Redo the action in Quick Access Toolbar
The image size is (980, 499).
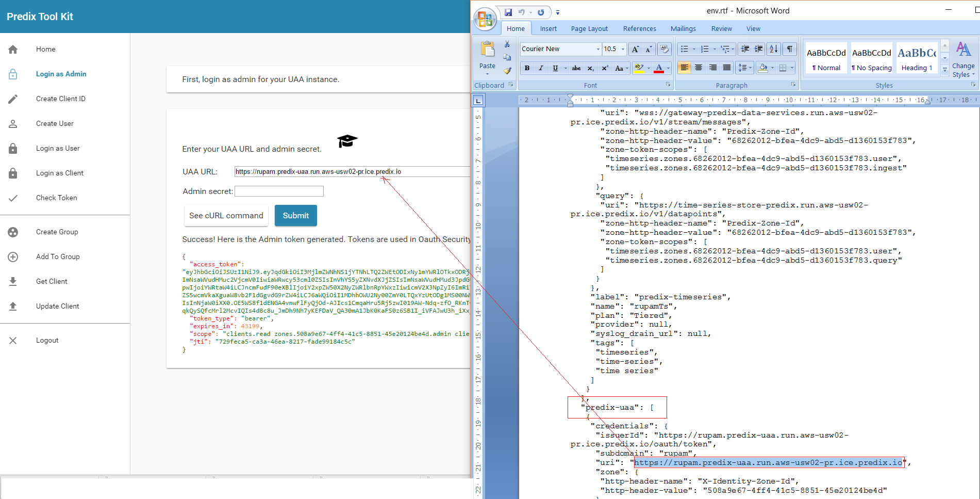pyautogui.click(x=541, y=12)
